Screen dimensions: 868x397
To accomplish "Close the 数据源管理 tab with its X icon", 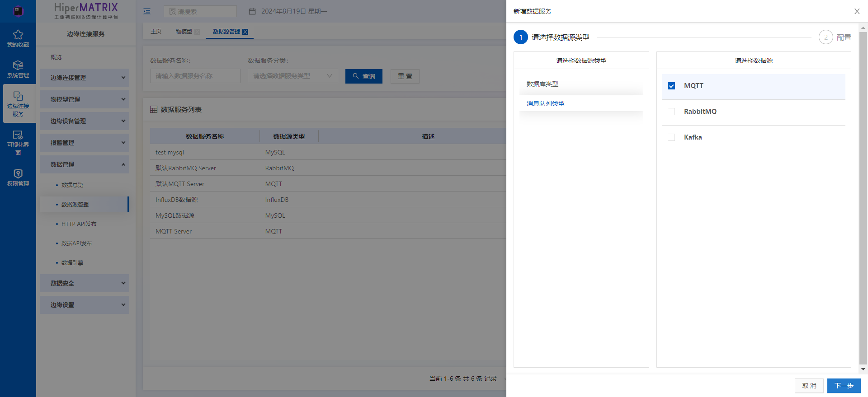I will (245, 32).
